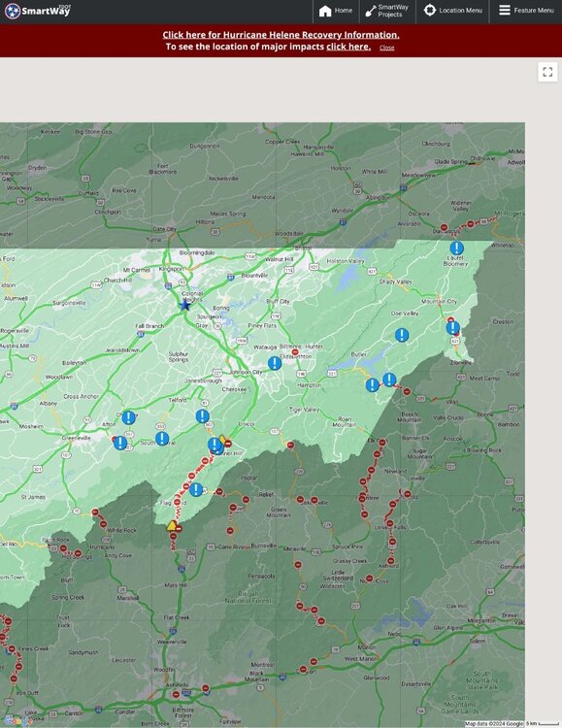
Task: Open SmartWay Projects
Action: 387,11
